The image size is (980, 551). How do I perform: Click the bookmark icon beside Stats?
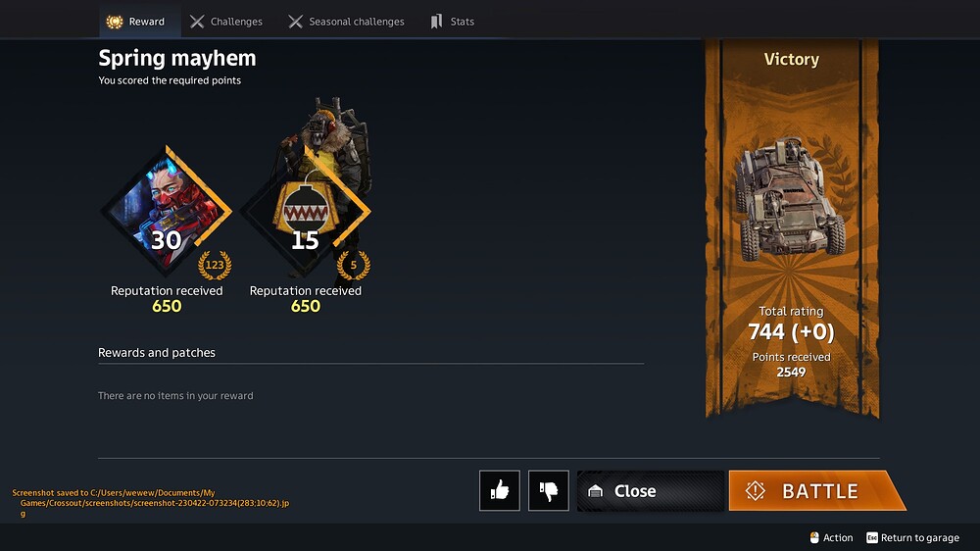[436, 22]
